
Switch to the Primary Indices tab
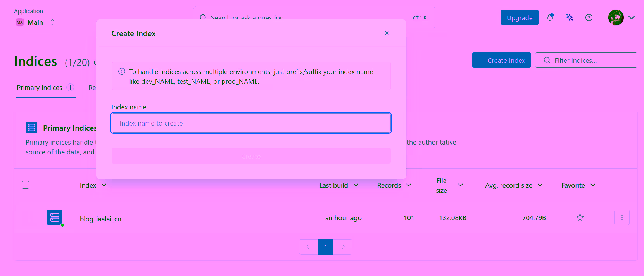pos(45,88)
